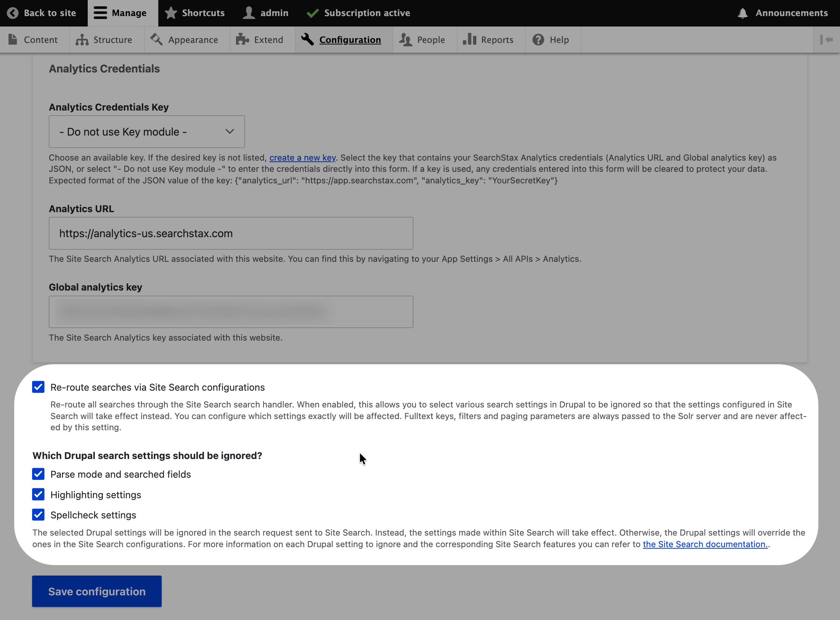Click 'The Site Search Analytics key associated' description
The height and width of the screenshot is (620, 840).
165,338
